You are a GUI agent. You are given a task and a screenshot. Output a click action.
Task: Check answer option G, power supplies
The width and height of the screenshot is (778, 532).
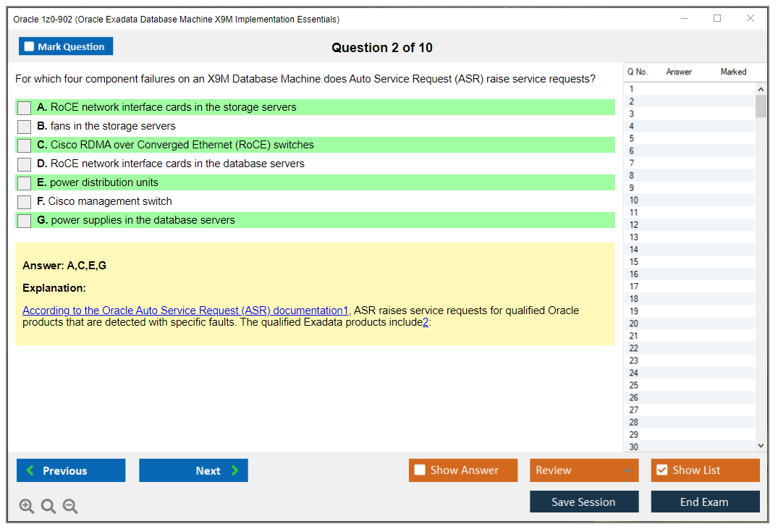[x=23, y=219]
